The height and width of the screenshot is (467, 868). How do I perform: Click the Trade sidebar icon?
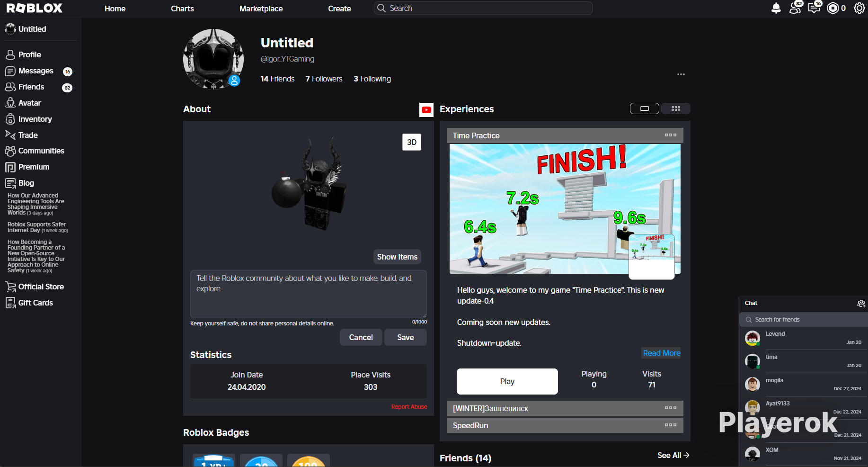pos(10,135)
